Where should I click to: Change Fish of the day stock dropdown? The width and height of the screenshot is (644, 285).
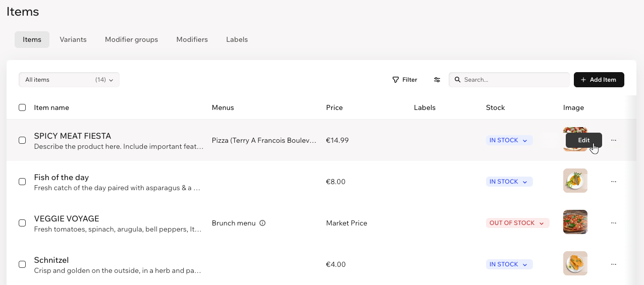click(509, 182)
